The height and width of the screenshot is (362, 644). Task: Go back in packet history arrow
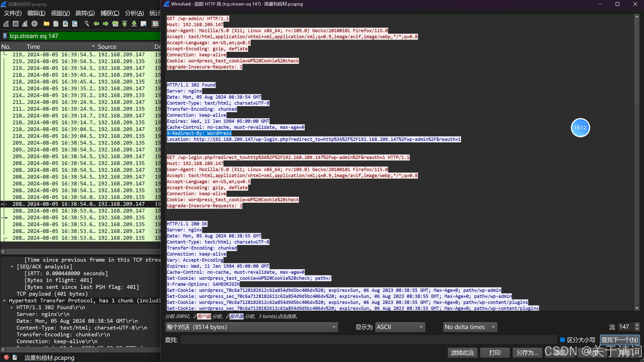96,24
